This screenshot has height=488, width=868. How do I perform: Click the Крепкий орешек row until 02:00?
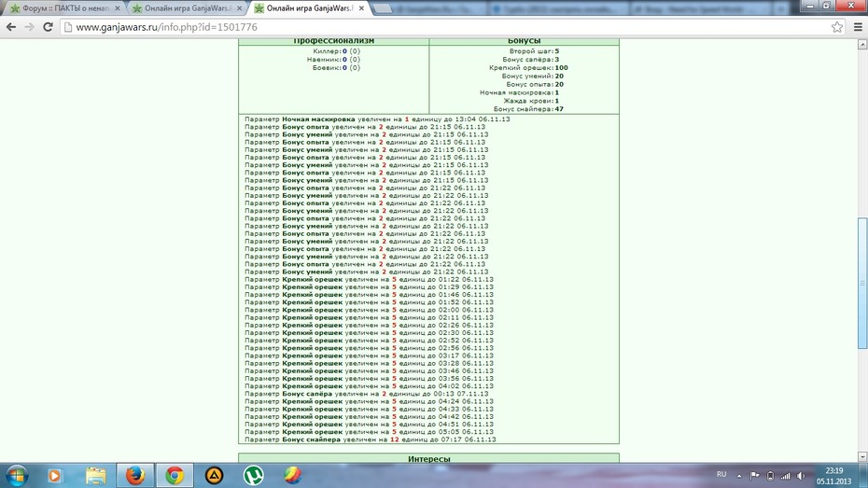[x=369, y=310]
